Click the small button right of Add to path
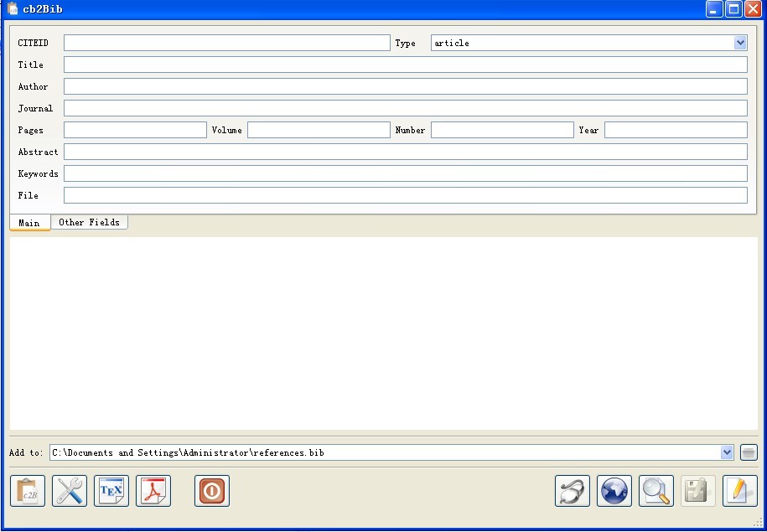This screenshot has height=532, width=767. tap(749, 452)
